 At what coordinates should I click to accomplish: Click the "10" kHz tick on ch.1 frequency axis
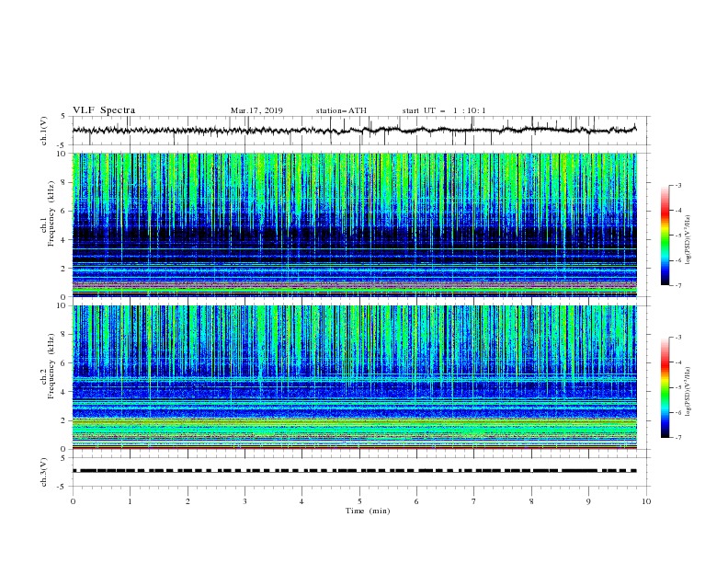click(x=62, y=154)
